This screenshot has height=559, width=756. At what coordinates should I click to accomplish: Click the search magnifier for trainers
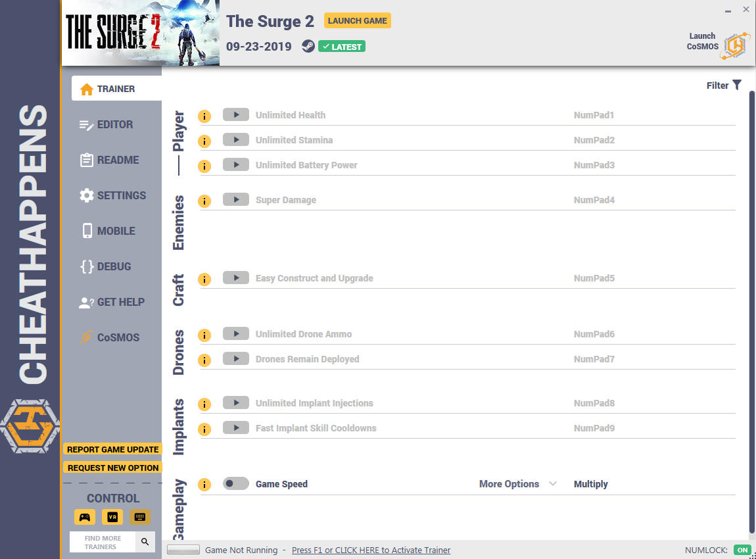[x=145, y=542]
